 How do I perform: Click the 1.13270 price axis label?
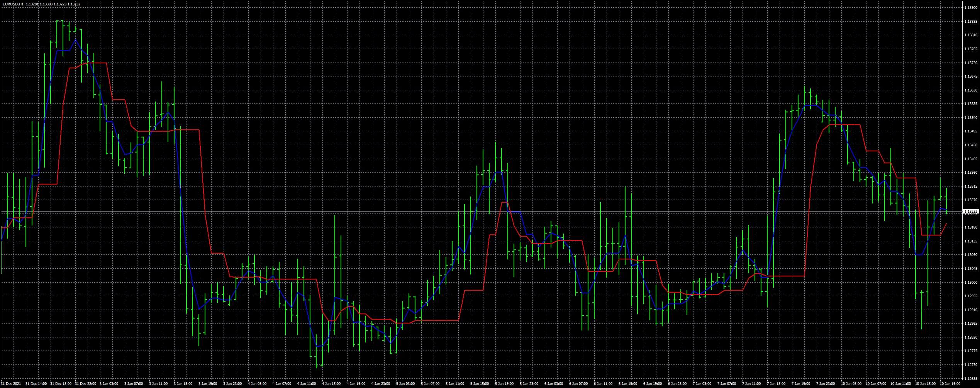[x=971, y=200]
